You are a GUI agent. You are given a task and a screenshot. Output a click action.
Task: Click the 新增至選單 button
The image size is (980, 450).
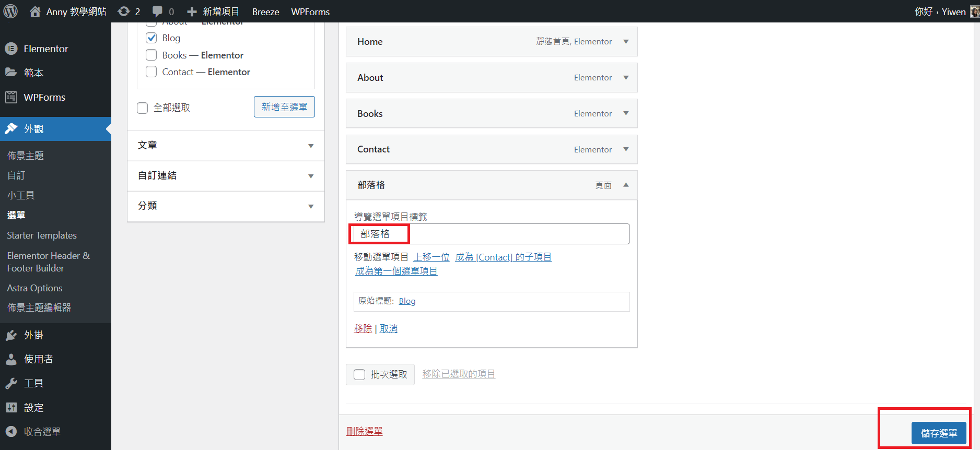point(284,107)
